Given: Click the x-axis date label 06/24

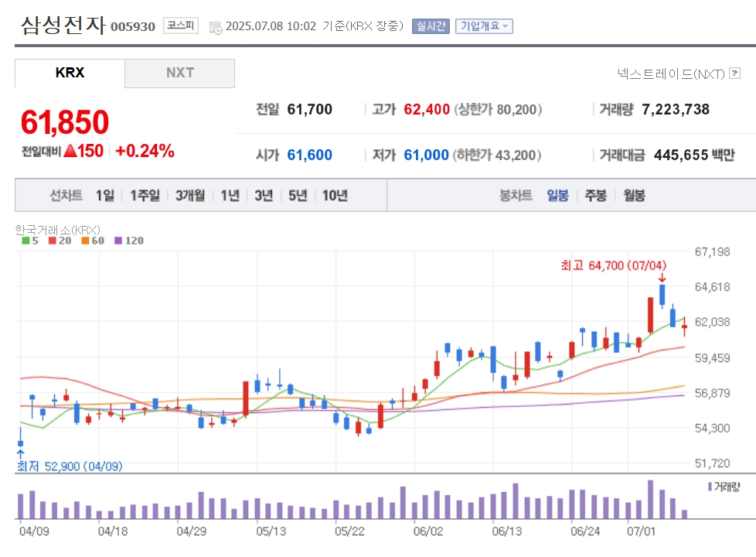Looking at the screenshot, I should 585,531.
